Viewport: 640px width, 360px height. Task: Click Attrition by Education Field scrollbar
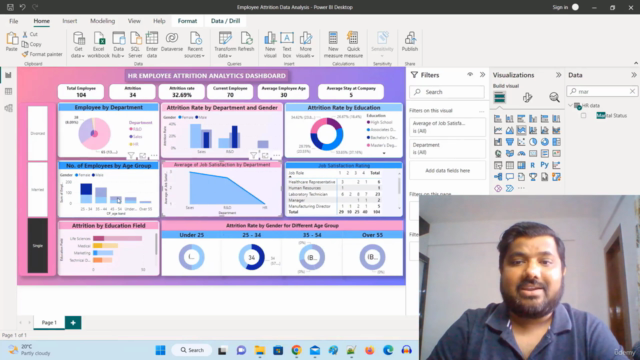156,244
